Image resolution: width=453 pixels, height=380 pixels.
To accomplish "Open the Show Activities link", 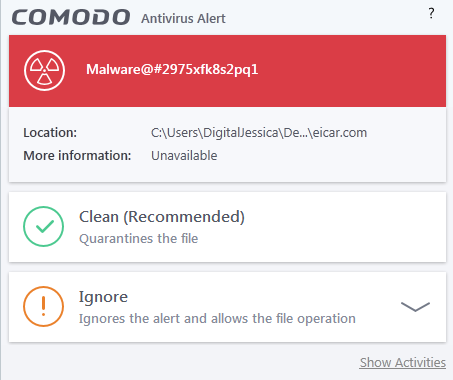I will 403,362.
